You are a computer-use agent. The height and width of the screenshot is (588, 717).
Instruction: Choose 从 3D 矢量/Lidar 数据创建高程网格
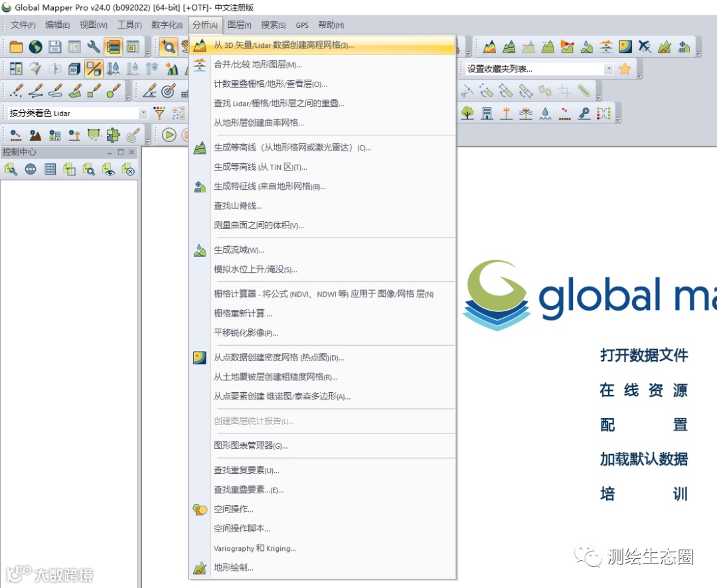323,45
